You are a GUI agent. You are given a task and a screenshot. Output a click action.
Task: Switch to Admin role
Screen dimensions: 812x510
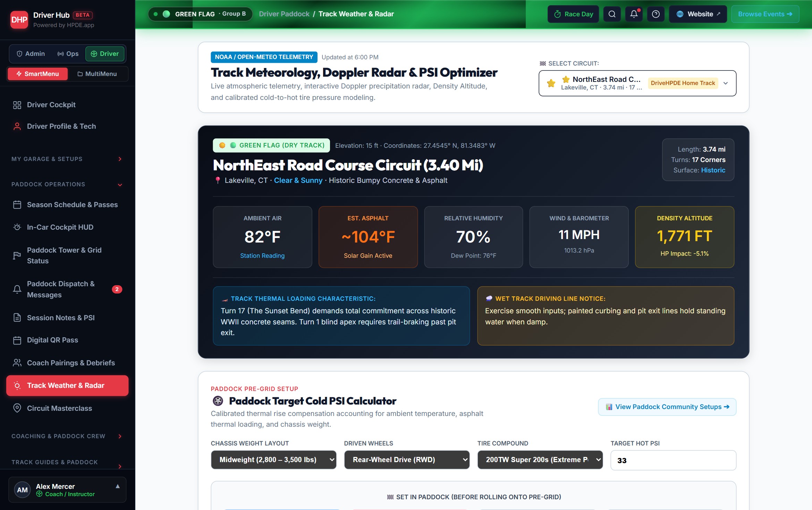pos(31,54)
